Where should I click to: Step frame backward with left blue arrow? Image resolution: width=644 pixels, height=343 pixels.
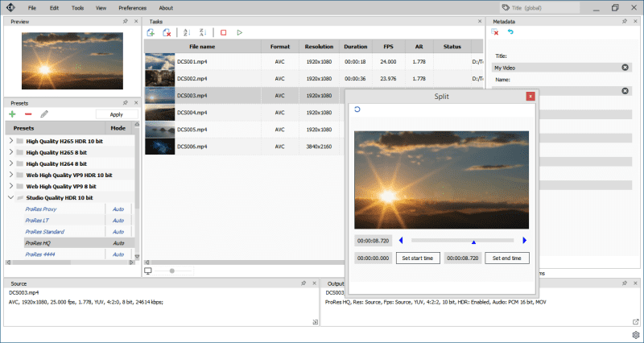tap(401, 240)
